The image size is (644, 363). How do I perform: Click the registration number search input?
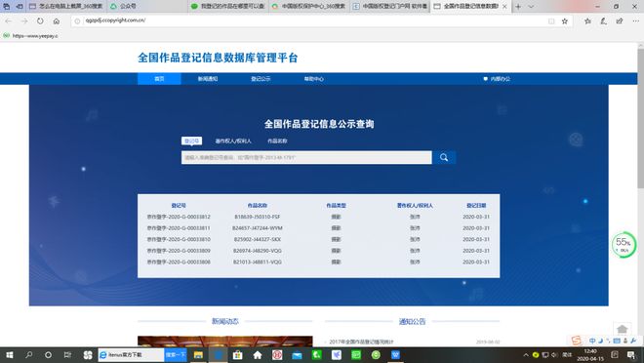point(306,157)
